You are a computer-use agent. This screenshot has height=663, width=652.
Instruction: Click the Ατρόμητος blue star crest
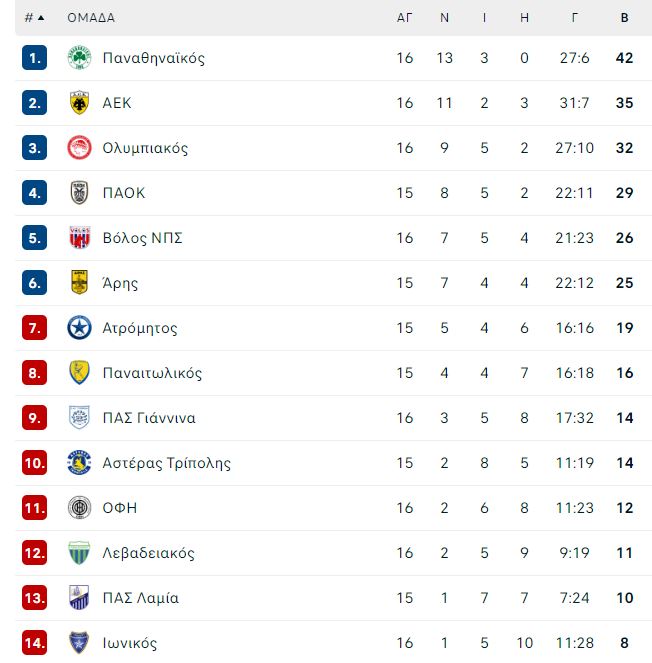click(79, 328)
